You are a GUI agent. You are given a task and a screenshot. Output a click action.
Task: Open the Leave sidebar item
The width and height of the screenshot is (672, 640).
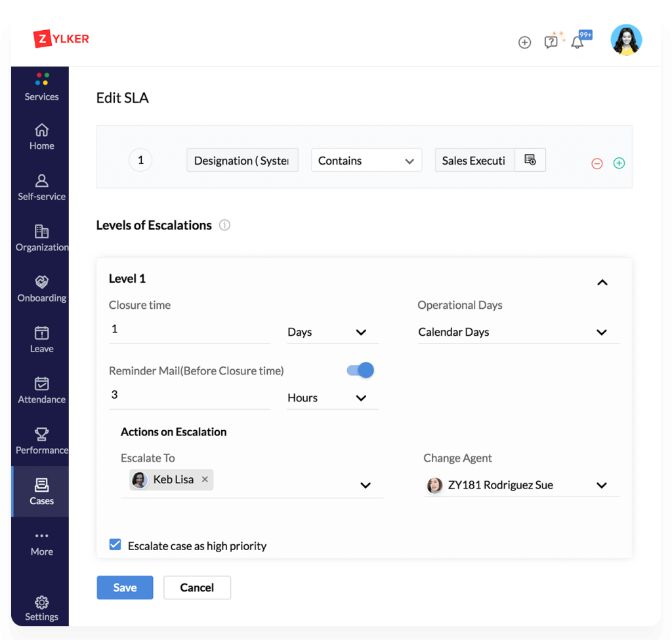click(x=41, y=340)
